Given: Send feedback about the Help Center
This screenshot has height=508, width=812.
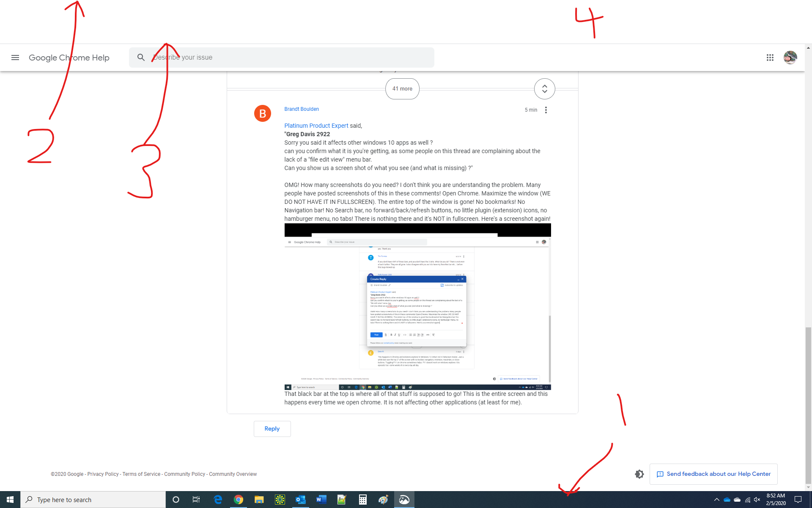Looking at the screenshot, I should point(713,474).
